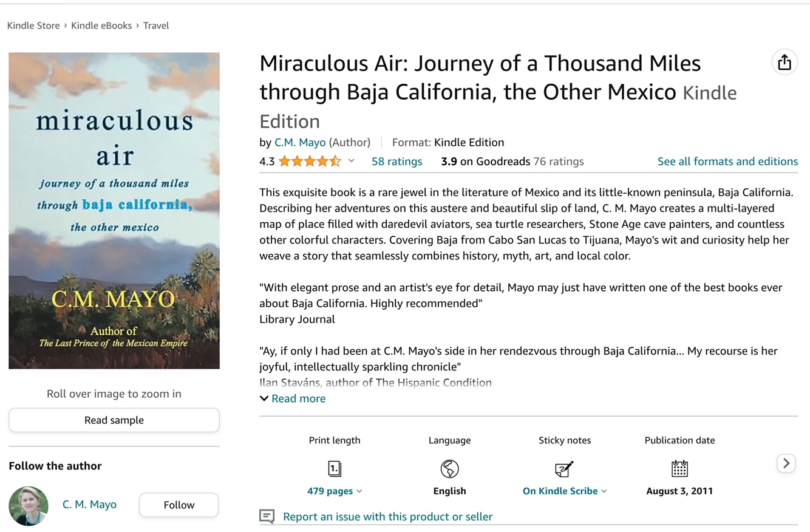Follow the author C. M. Mayo
Image resolution: width=810 pixels, height=532 pixels.
tap(179, 505)
